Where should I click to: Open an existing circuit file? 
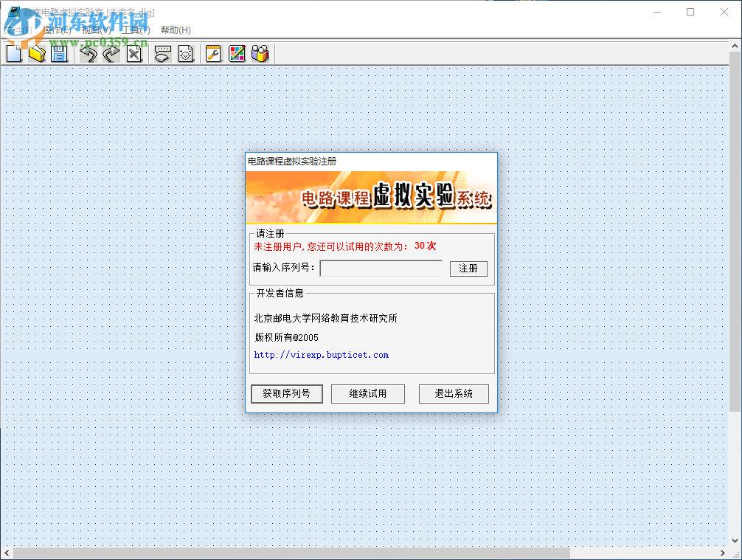coord(36,53)
